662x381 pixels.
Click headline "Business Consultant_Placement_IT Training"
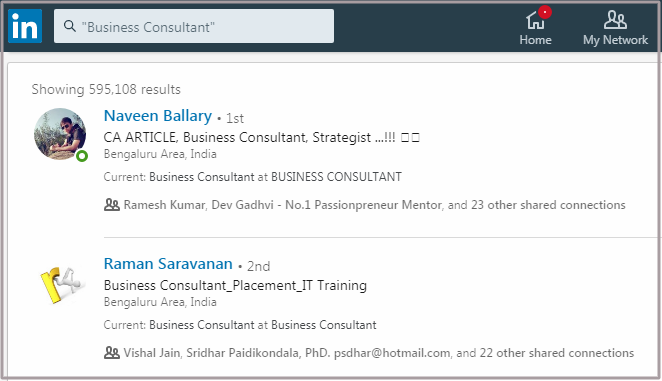coord(235,285)
